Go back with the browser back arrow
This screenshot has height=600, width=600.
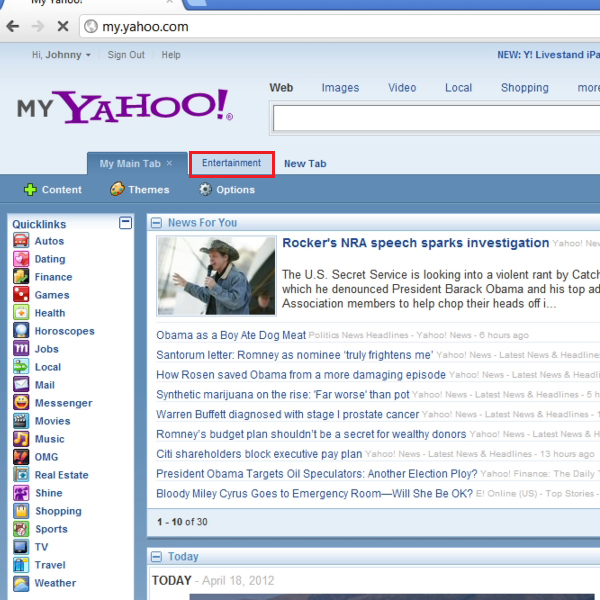(13, 26)
